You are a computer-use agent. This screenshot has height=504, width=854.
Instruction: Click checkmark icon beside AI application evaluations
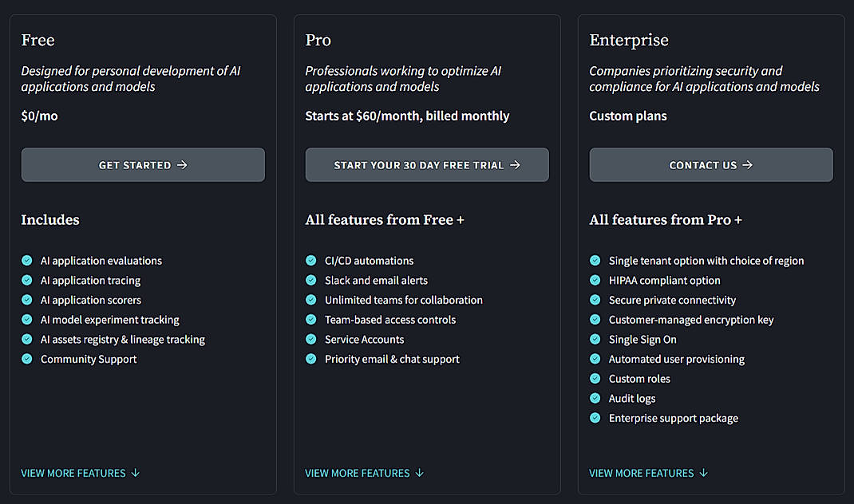[x=26, y=260]
